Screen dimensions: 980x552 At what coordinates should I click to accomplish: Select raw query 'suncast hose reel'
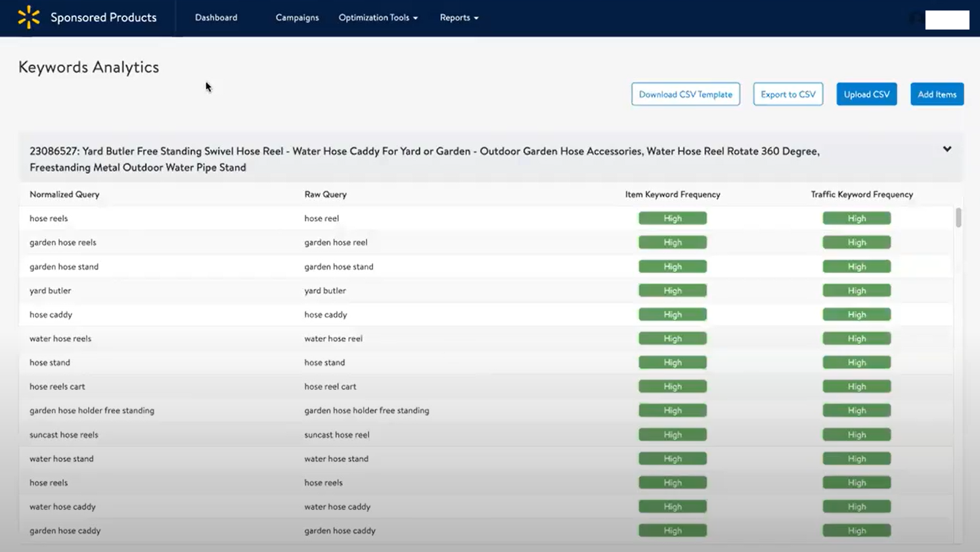click(337, 435)
